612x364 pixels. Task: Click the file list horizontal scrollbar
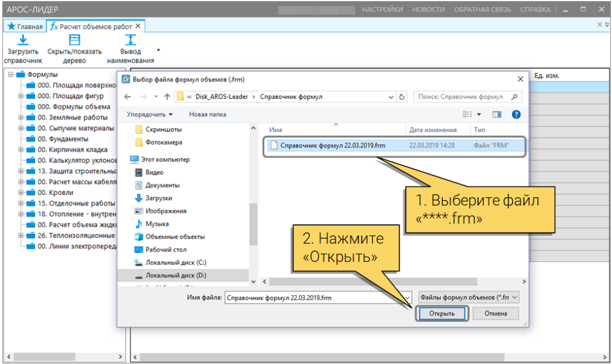click(373, 282)
